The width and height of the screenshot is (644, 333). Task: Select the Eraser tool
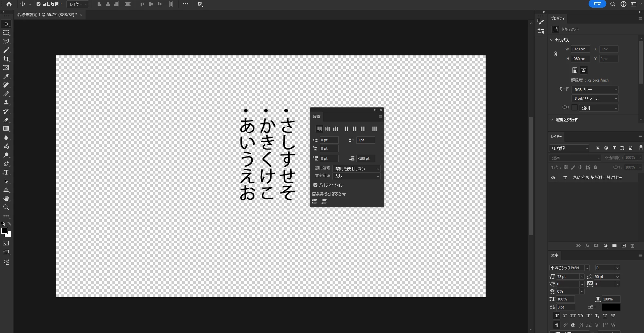point(6,120)
